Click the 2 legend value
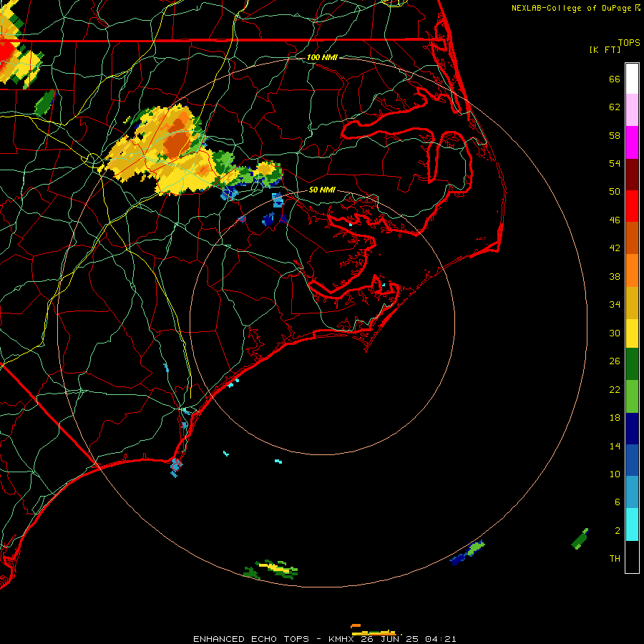The image size is (644, 644). [x=617, y=531]
